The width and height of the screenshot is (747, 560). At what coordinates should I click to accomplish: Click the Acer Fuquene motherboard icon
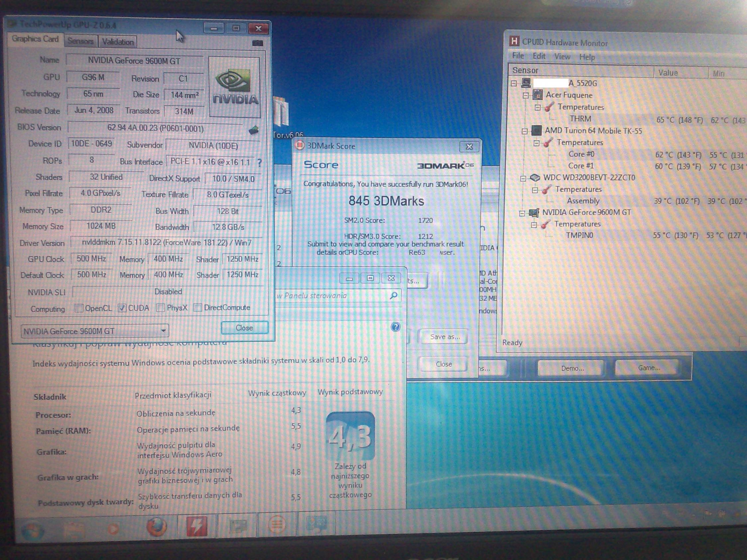[538, 95]
